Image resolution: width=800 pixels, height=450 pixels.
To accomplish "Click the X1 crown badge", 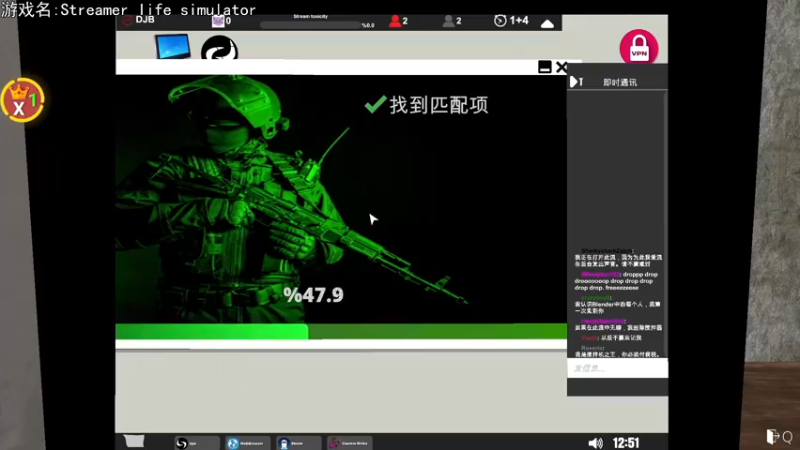I will click(22, 100).
